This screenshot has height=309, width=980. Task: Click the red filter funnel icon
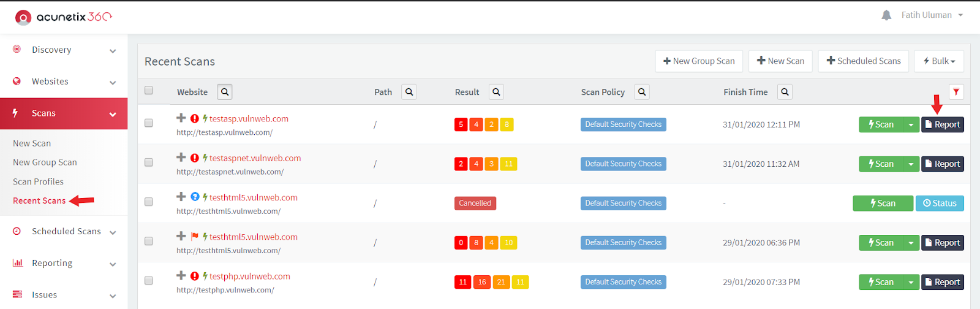956,92
